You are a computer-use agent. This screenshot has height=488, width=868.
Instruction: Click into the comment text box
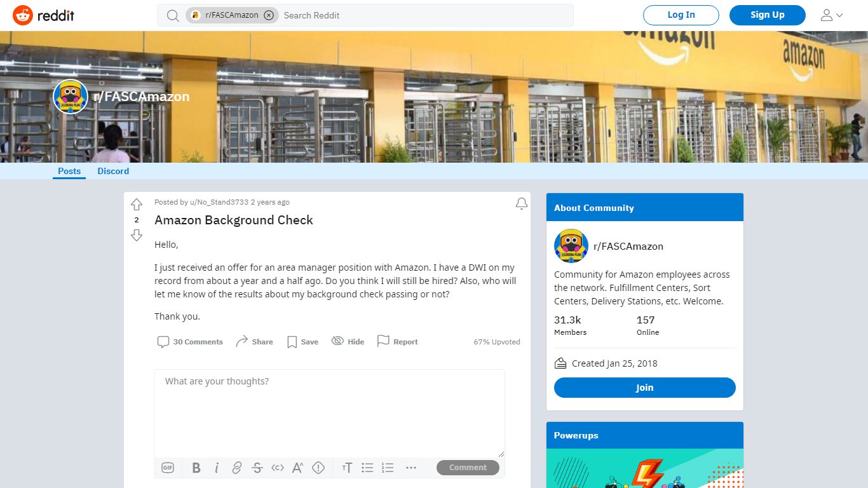(330, 413)
